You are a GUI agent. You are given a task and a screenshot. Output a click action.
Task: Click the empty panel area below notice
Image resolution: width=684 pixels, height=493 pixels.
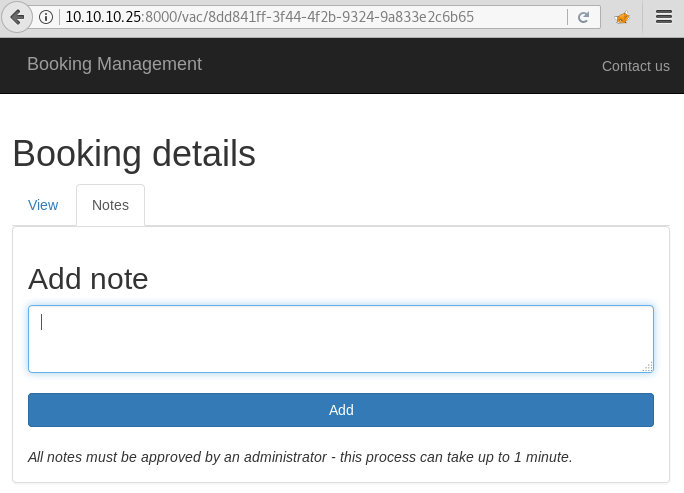click(340, 476)
